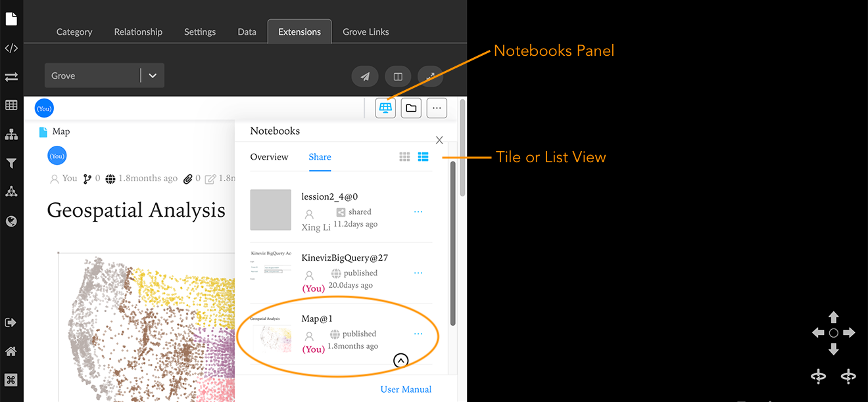Select the filter funnel tool in sidebar
Image resolution: width=868 pixels, height=402 pixels.
tap(11, 163)
